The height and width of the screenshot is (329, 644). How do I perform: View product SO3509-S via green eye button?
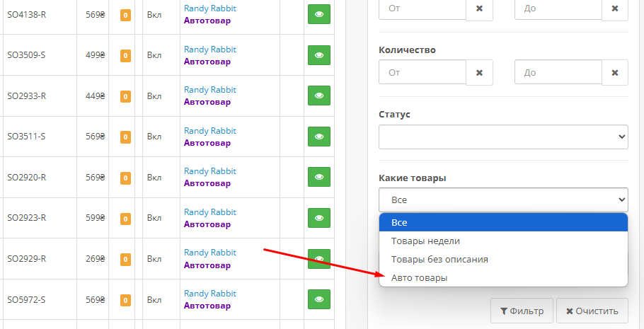click(x=319, y=55)
